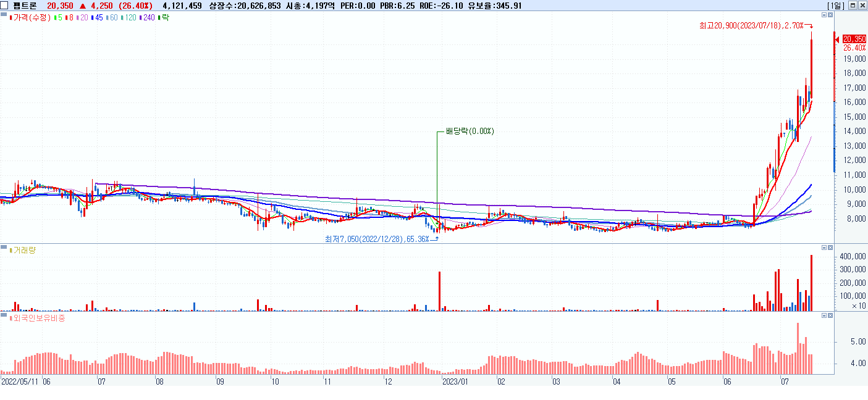Screen dimensions: 868x400
Task: Select the 240-day moving average legend
Action: tap(148, 17)
